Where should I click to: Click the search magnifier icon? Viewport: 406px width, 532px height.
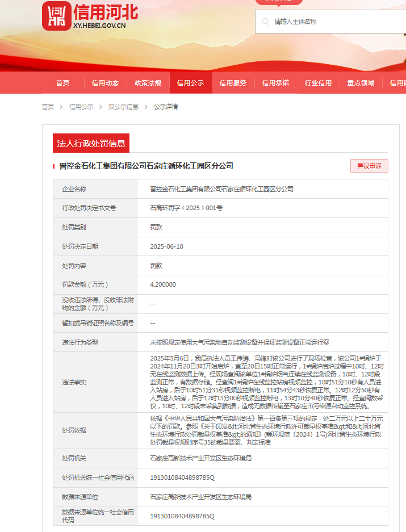266,22
